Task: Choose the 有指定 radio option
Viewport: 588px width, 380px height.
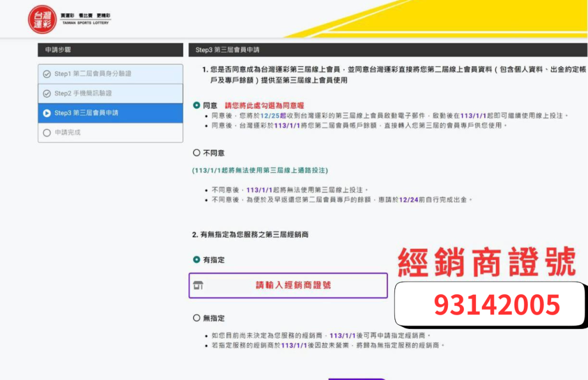Action: click(196, 259)
